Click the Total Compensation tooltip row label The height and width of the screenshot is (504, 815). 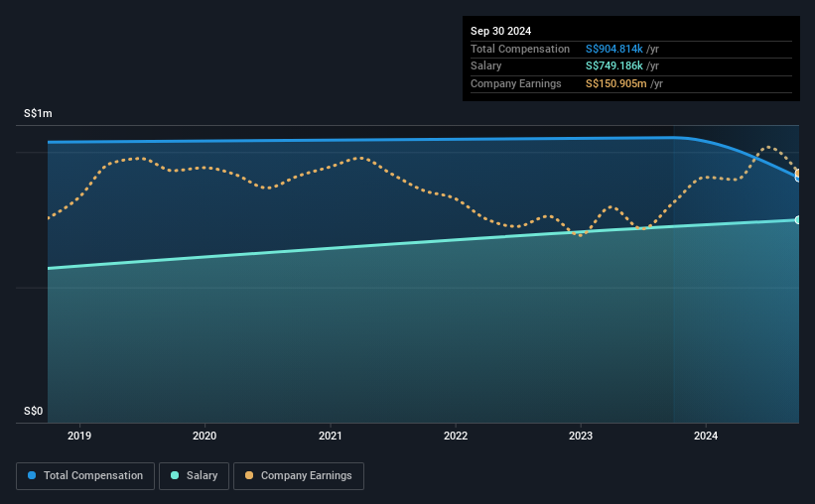[520, 49]
